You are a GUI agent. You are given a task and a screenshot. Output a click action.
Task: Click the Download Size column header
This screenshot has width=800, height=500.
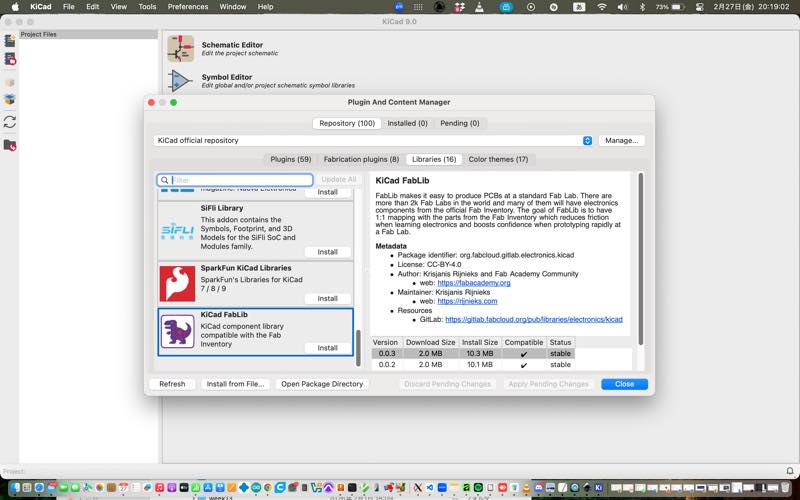tap(431, 342)
